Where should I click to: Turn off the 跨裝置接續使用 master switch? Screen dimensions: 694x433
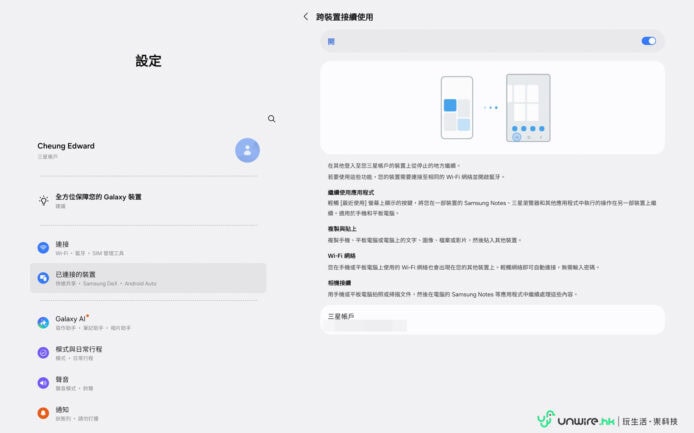[x=648, y=41]
